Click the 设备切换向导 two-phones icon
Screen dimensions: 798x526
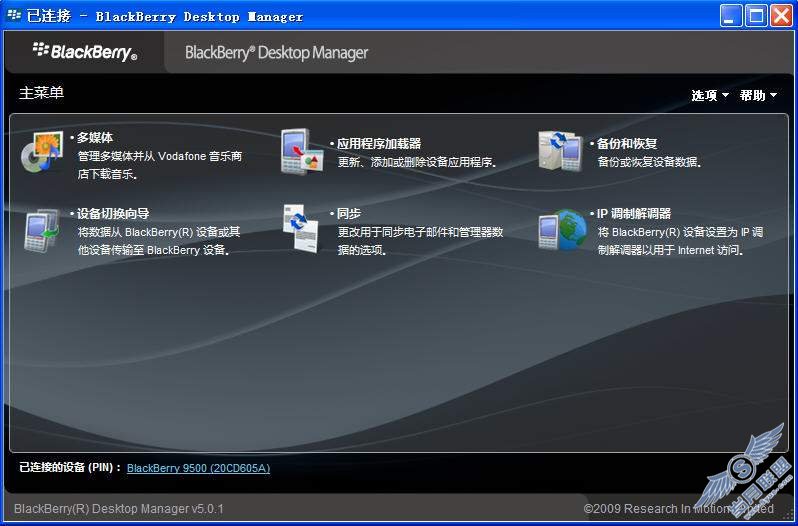tap(42, 230)
